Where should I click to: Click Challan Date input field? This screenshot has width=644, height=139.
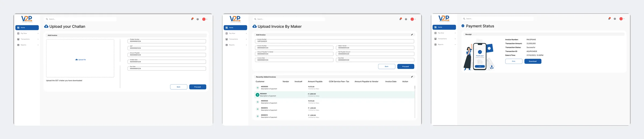[x=167, y=62]
